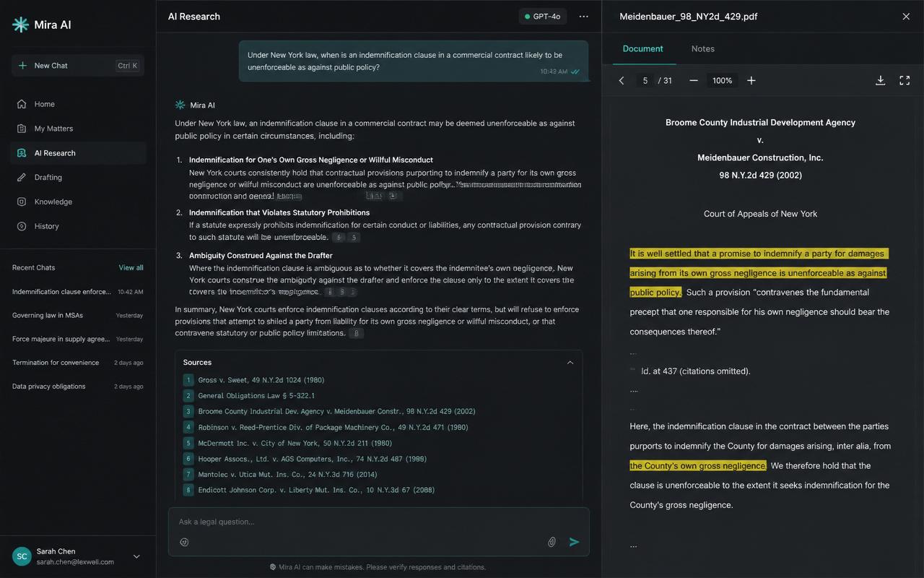The image size is (924, 578).
Task: Click the History clock icon
Action: (x=22, y=226)
